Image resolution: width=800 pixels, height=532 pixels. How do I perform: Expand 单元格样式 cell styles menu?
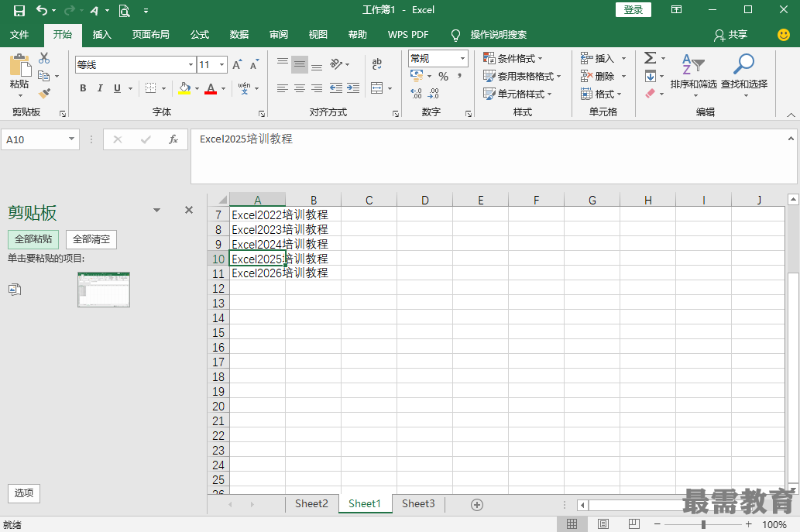pyautogui.click(x=517, y=94)
